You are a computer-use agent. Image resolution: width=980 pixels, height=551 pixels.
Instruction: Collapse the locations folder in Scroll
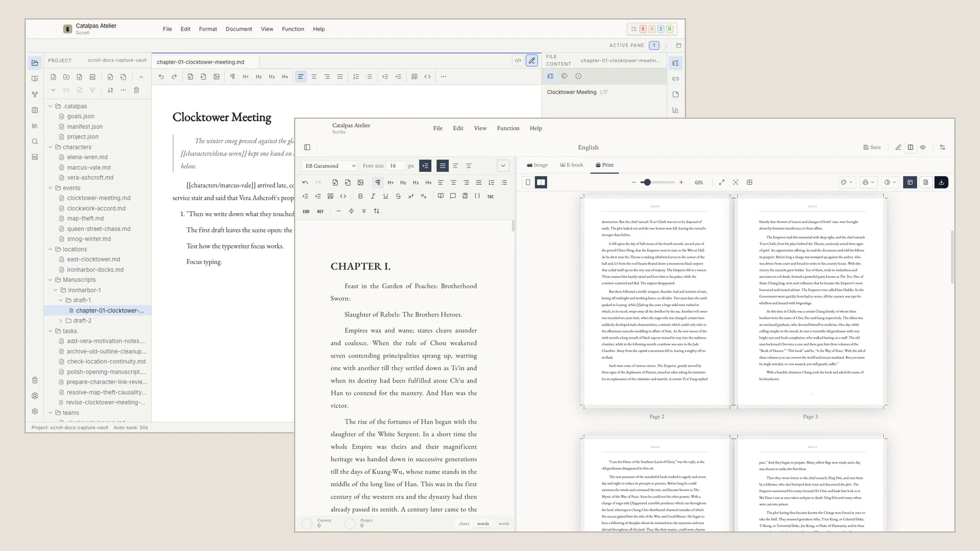point(51,249)
